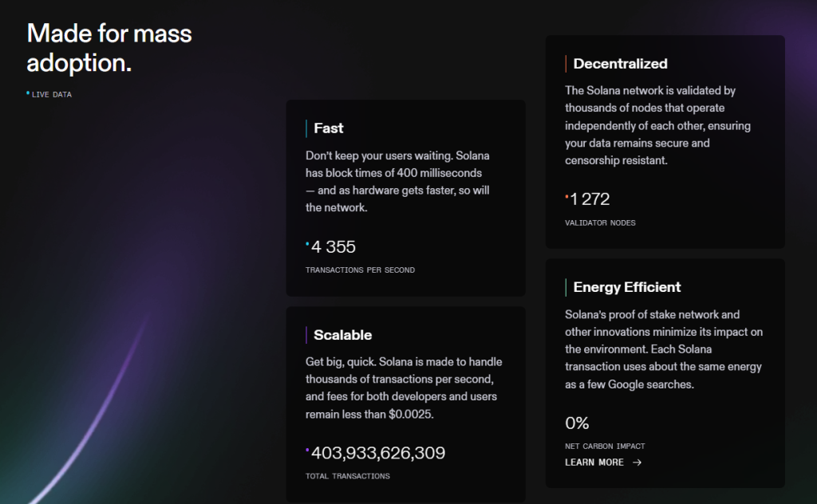Click the blue dot beside Live Data

(x=28, y=93)
